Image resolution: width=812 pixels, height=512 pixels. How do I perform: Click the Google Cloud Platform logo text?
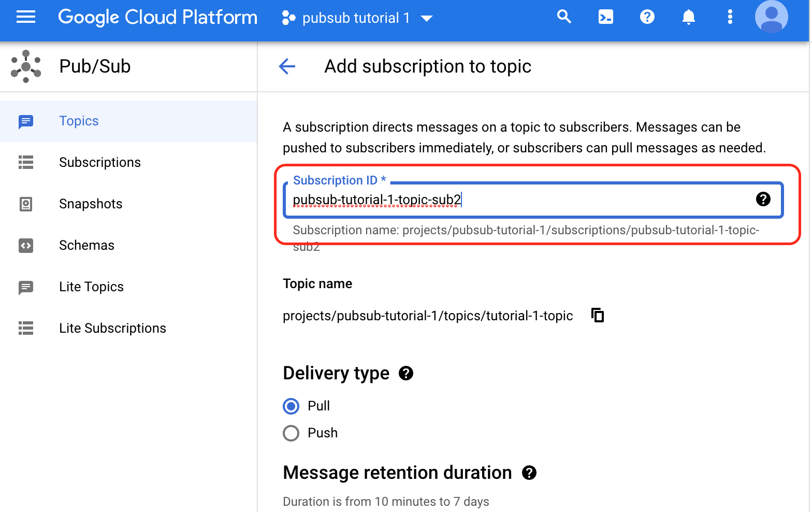tap(157, 18)
